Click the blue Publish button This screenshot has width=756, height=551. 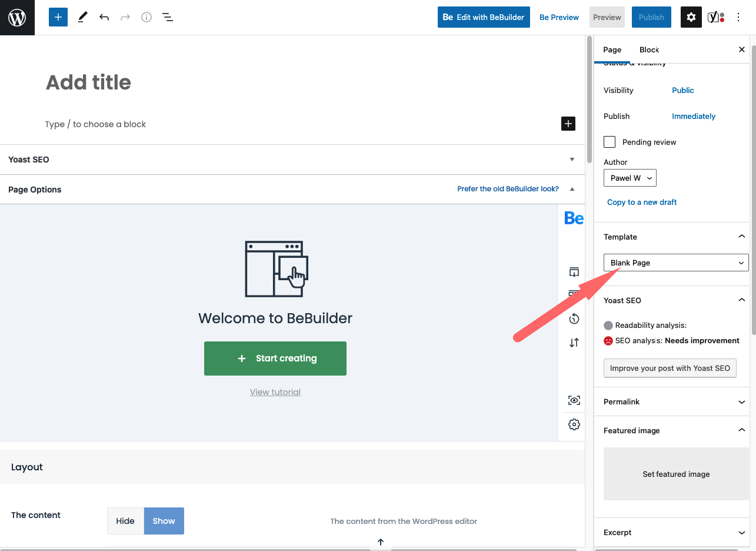651,17
